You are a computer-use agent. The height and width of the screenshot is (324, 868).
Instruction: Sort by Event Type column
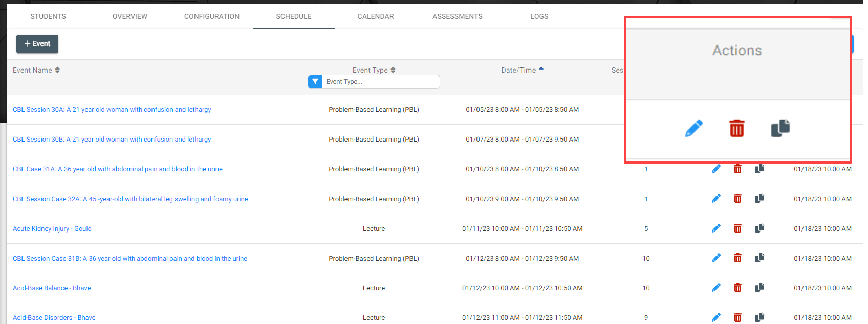pyautogui.click(x=374, y=70)
